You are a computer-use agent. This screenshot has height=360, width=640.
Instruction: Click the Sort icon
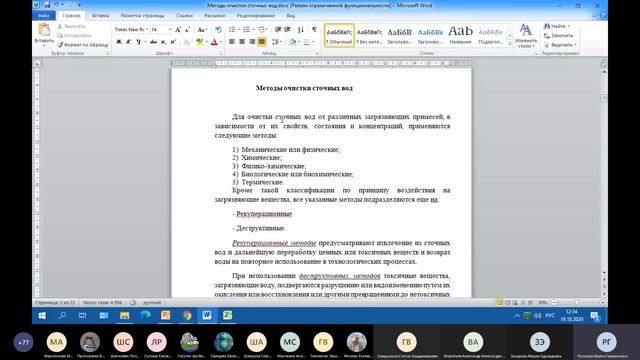[x=300, y=30]
